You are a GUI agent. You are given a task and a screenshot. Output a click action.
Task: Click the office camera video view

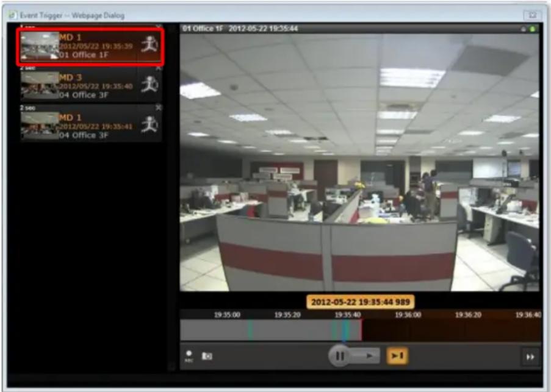point(359,163)
